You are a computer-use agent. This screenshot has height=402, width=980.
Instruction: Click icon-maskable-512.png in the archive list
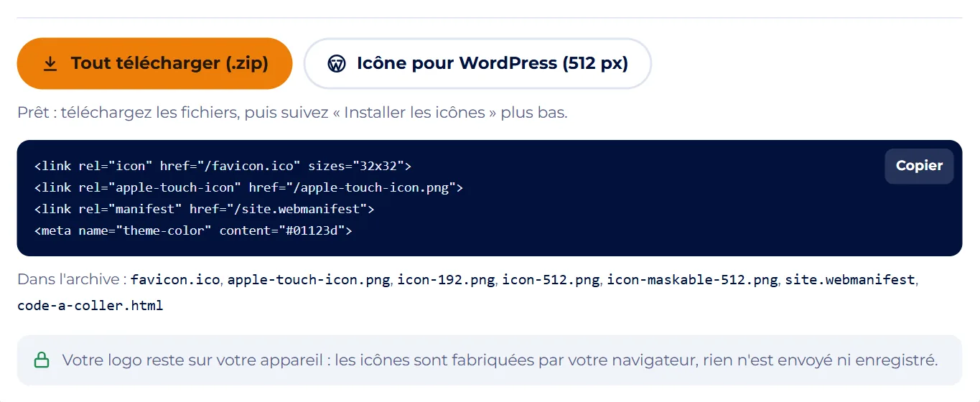pos(692,280)
